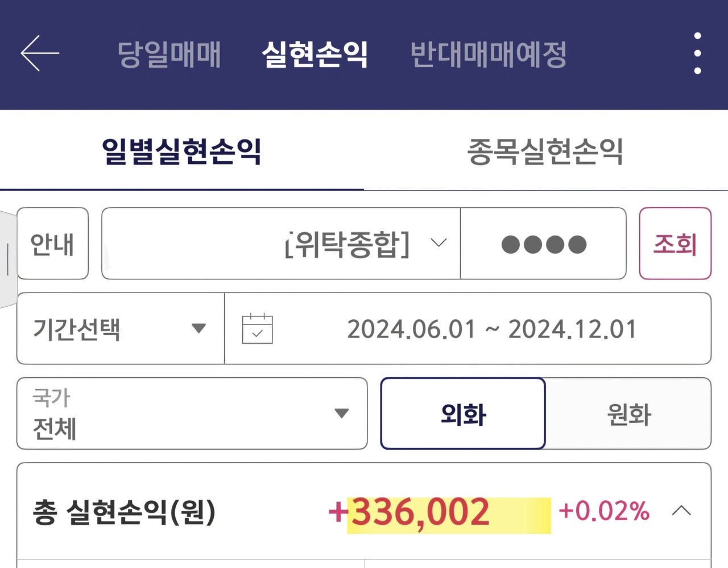Tap the date range 2024.06.01 ~ 2024.12.01
This screenshot has height=568, width=728.
(495, 328)
